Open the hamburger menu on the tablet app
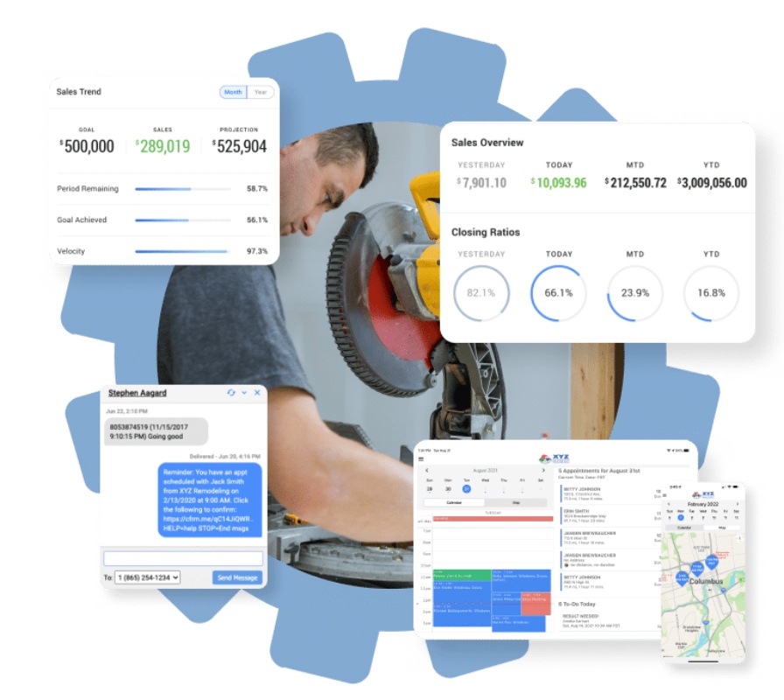784x700 pixels. (x=421, y=459)
